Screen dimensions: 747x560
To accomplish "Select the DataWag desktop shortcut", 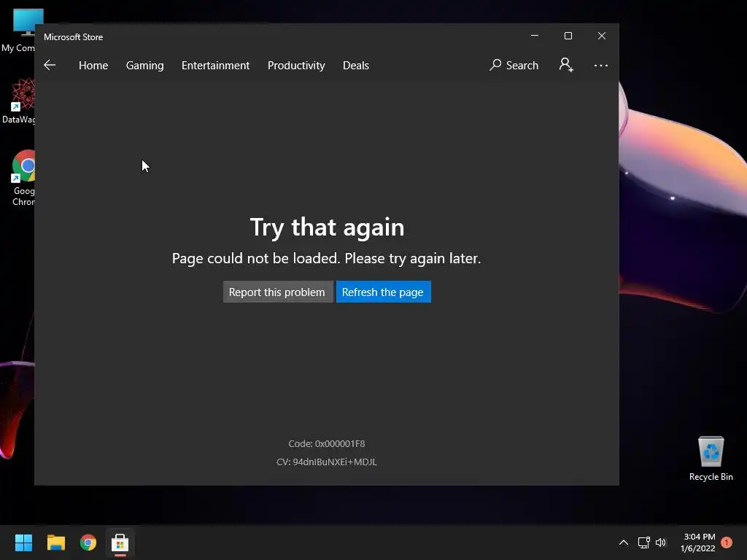I will 19,101.
